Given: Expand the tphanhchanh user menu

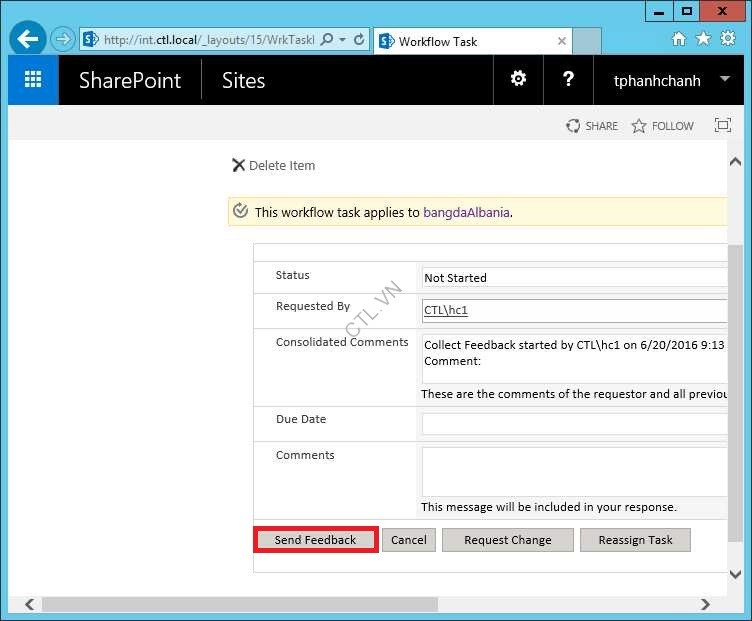Looking at the screenshot, I should coord(724,80).
